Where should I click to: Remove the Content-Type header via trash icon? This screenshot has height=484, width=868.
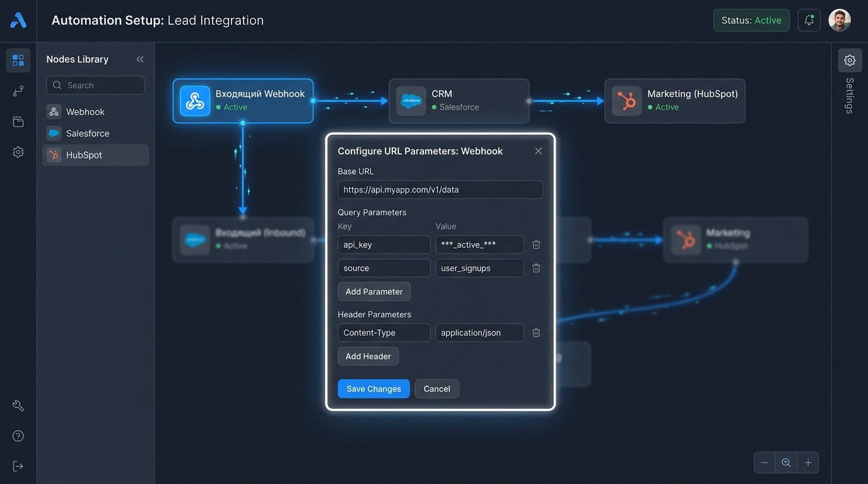tap(536, 333)
